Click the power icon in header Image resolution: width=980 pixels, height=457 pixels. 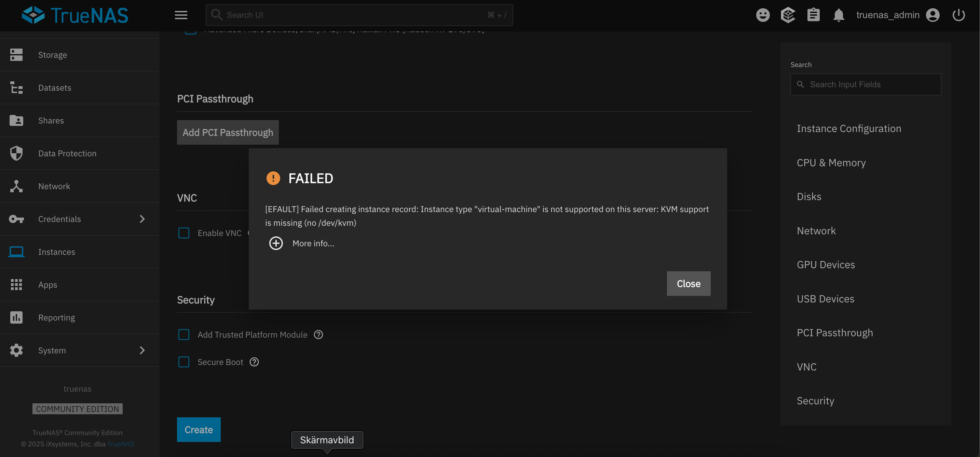point(958,15)
